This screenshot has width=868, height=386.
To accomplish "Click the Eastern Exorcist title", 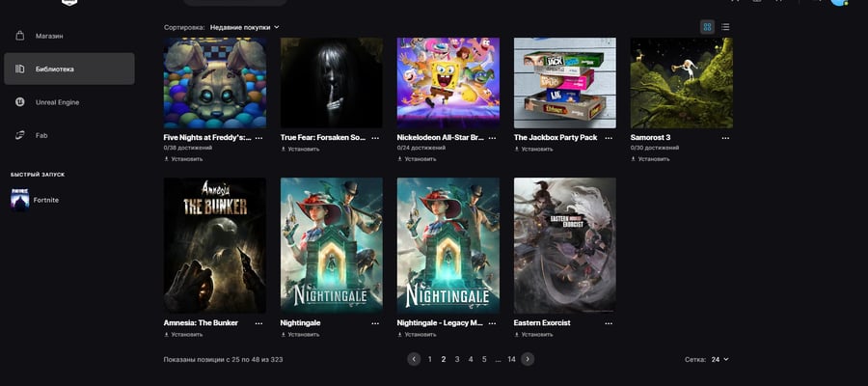I will click(x=542, y=323).
